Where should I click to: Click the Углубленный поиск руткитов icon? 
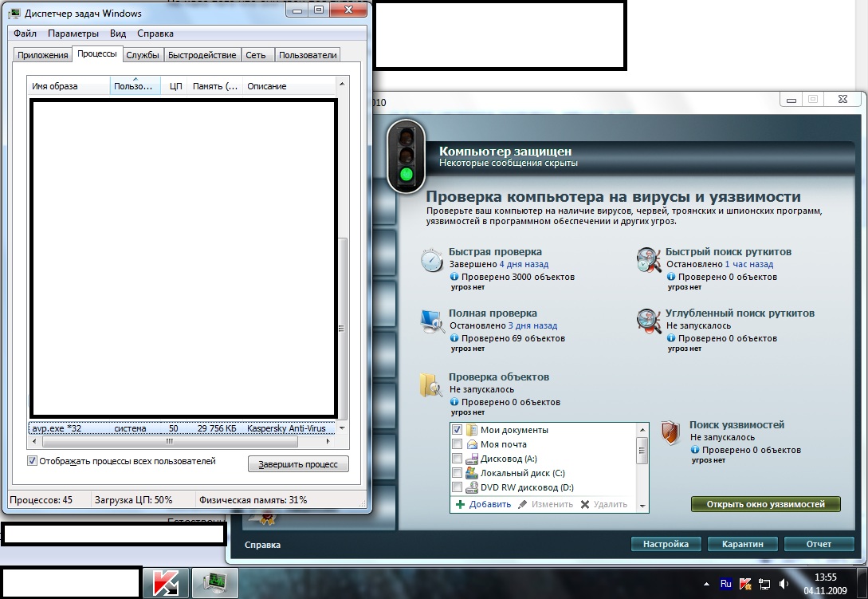[649, 321]
